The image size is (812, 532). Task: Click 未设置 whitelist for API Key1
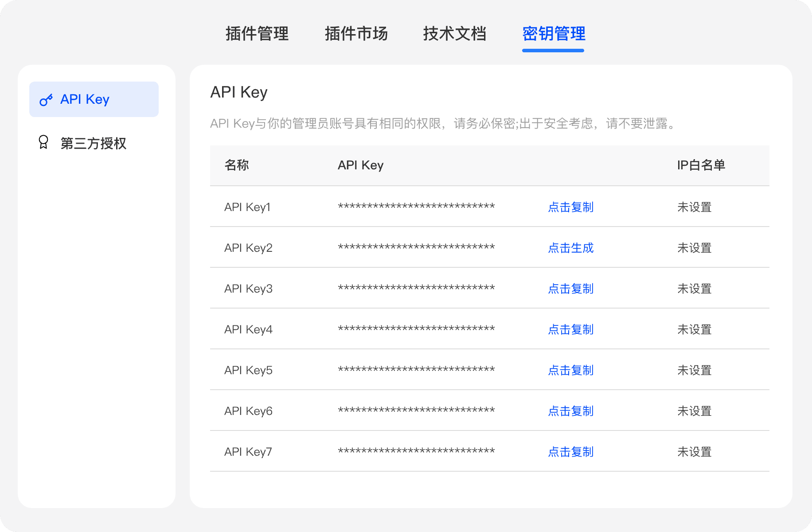pyautogui.click(x=694, y=207)
